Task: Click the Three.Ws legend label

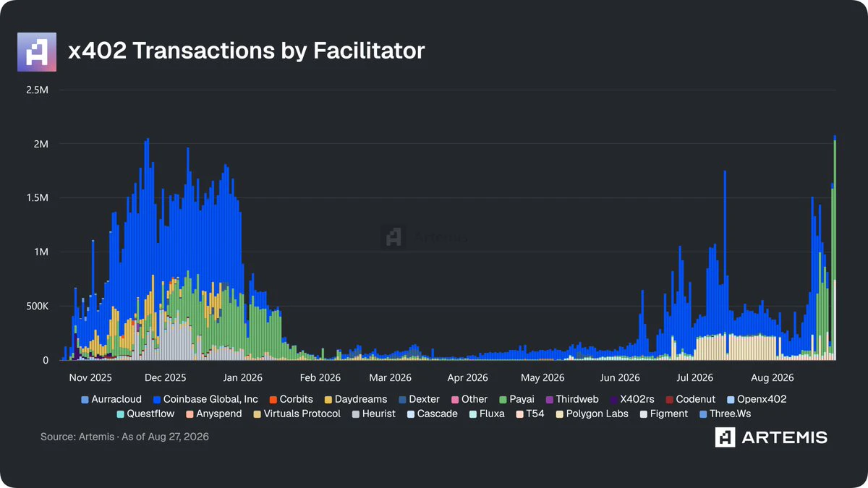Action: pyautogui.click(x=726, y=414)
